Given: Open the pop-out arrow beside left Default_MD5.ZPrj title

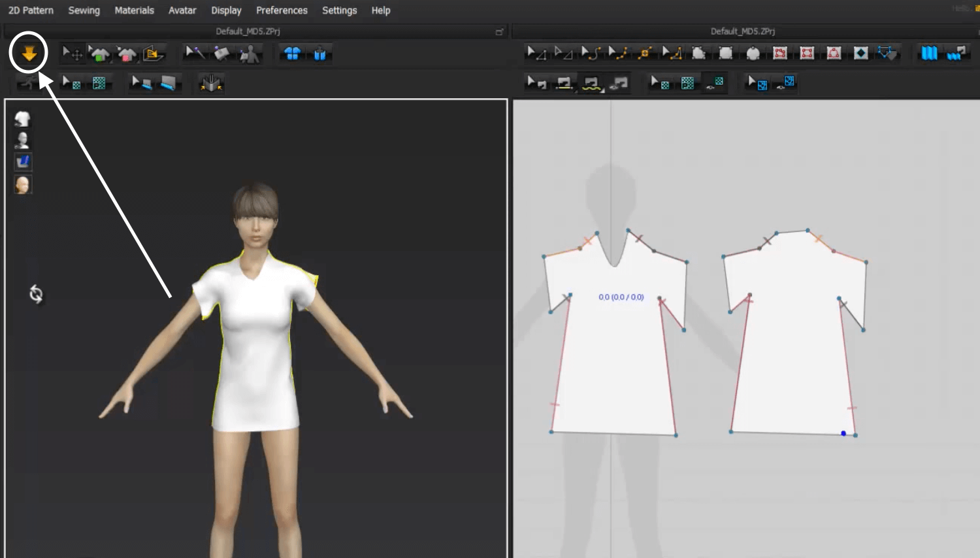Looking at the screenshot, I should pyautogui.click(x=500, y=31).
